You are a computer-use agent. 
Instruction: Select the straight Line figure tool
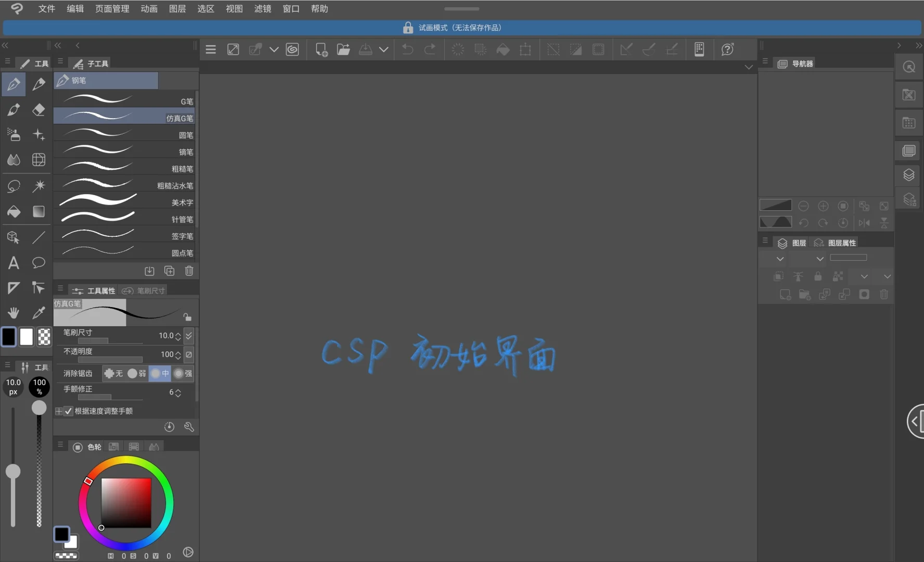[x=38, y=237]
